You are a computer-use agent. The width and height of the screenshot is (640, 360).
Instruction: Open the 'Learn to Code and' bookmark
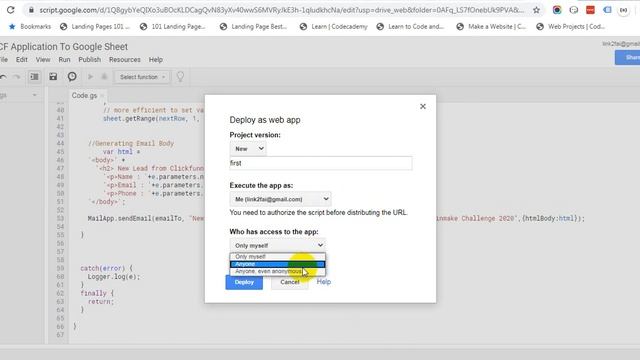tap(410, 27)
